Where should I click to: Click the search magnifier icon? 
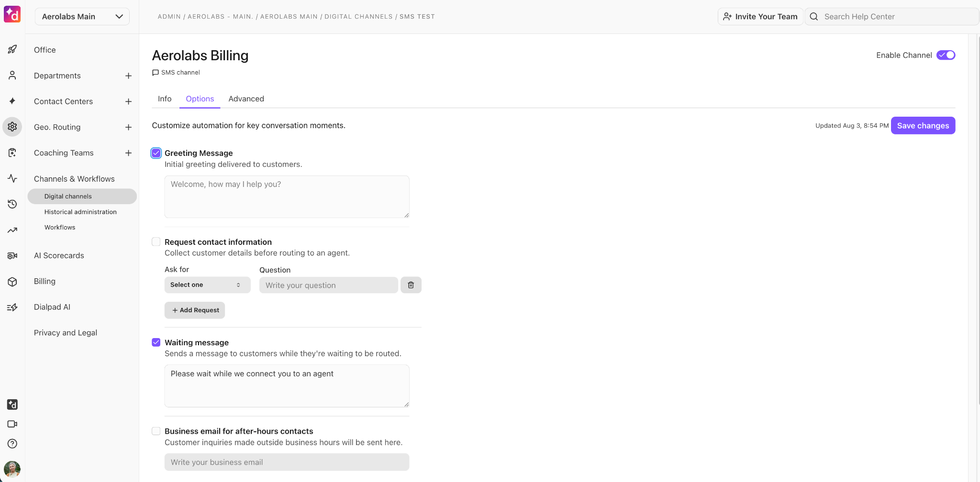(814, 17)
